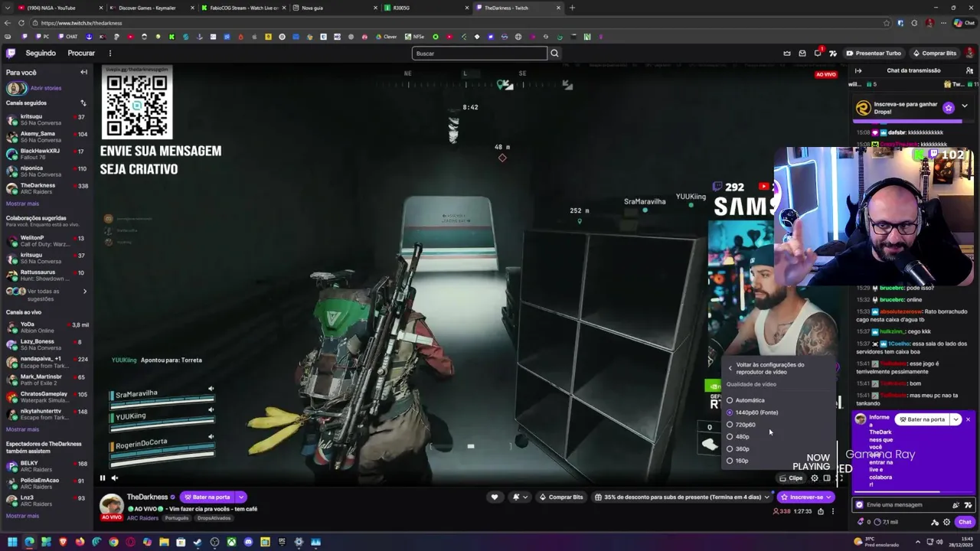Close the purple Bater na porta popup

[968, 419]
